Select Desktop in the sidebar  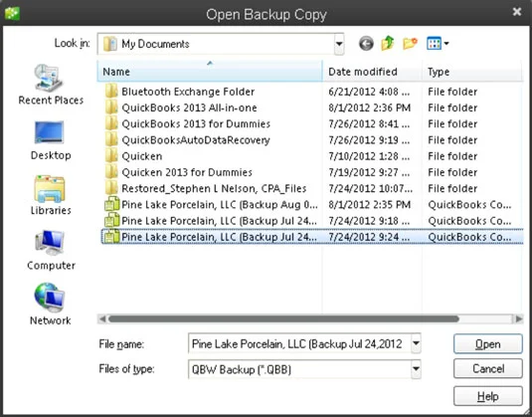click(x=51, y=140)
